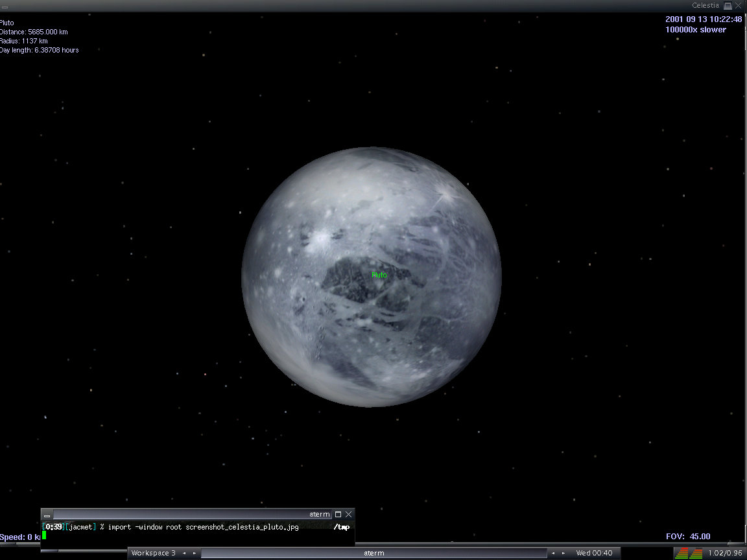Image resolution: width=747 pixels, height=560 pixels.
Task: Click inside the aterm terminal prompt
Action: coord(195,536)
